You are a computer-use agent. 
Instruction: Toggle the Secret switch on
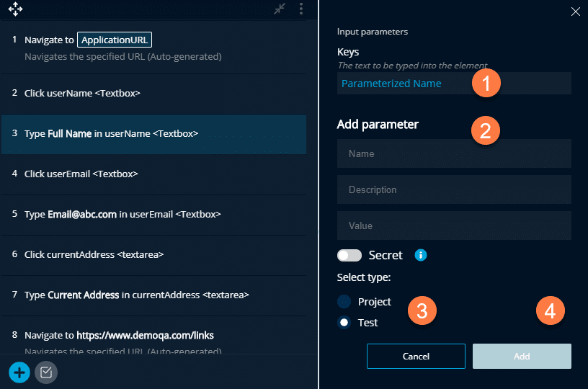(x=349, y=255)
